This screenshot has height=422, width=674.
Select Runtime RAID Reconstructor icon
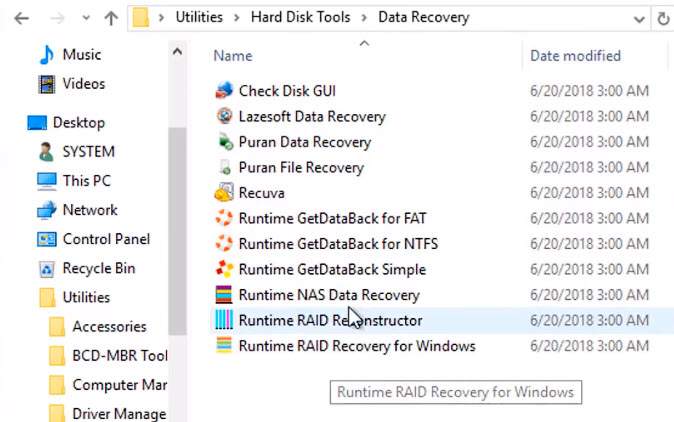click(x=224, y=320)
